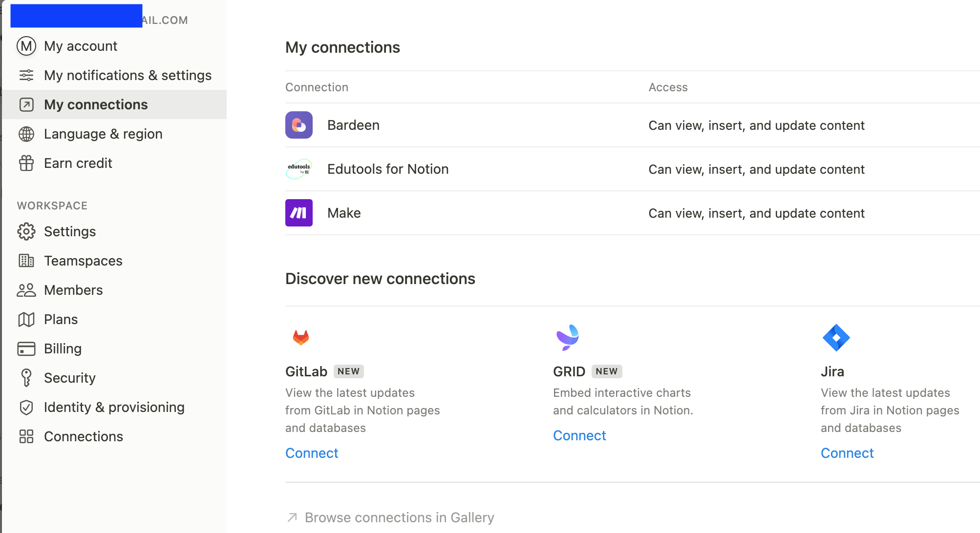Open Teamspaces settings
Viewport: 980px width, 533px height.
tap(114, 261)
